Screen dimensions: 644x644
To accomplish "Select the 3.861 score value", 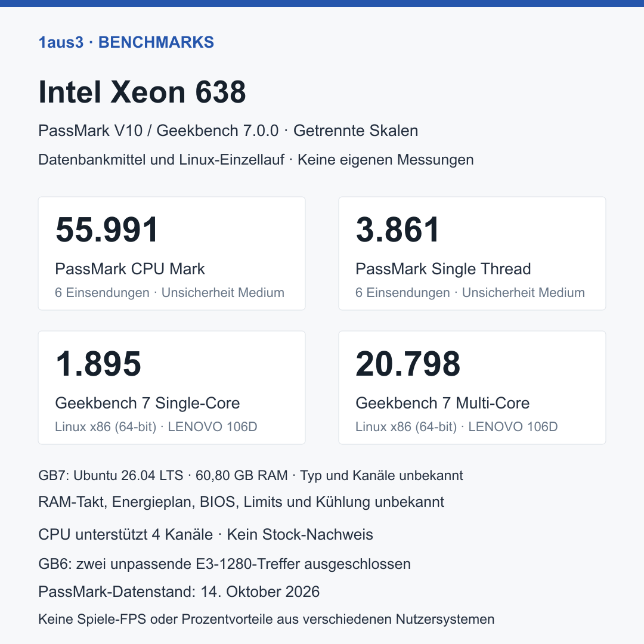I will 398,230.
